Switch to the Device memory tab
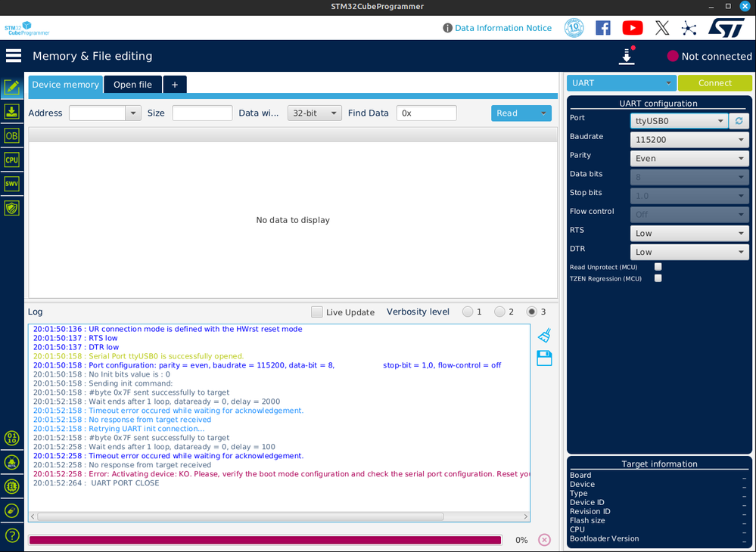This screenshot has height=552, width=756. click(x=66, y=84)
